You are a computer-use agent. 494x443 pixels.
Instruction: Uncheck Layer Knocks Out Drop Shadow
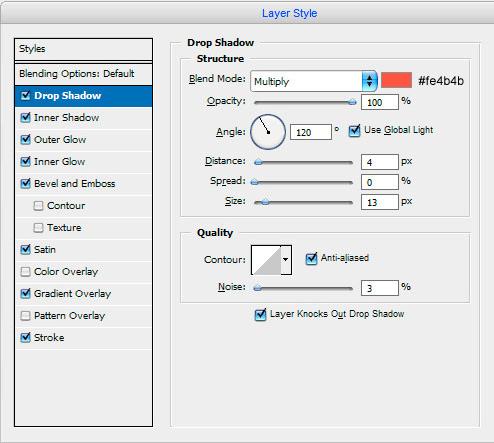[260, 315]
